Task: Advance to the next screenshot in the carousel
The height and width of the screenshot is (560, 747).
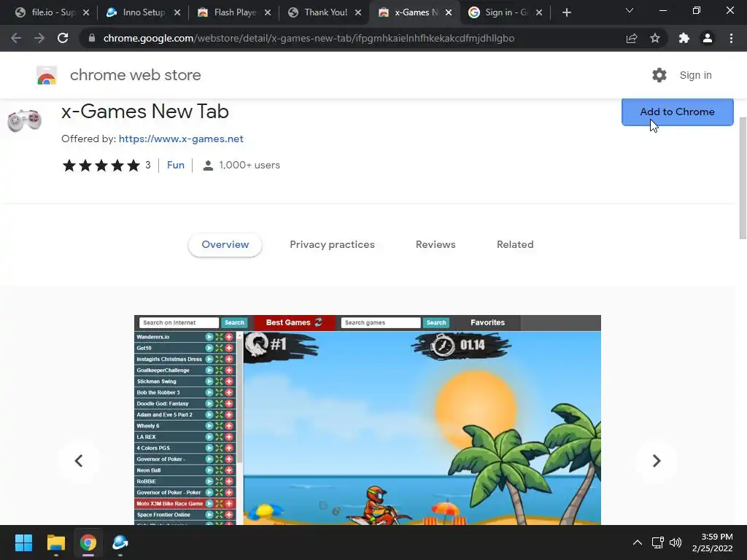Action: click(656, 461)
